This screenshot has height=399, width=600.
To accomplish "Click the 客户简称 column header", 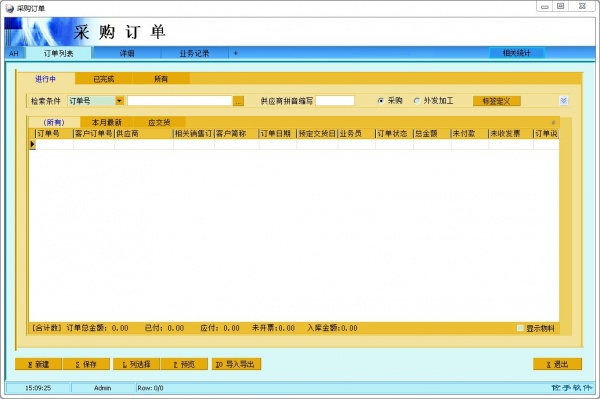I will pos(236,134).
